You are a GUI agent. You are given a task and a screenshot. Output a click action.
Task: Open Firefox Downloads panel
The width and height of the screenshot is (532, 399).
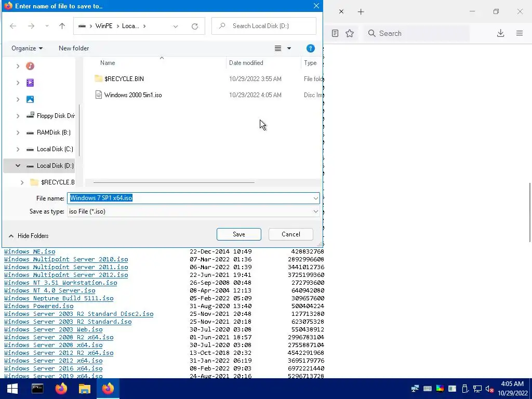(500, 33)
